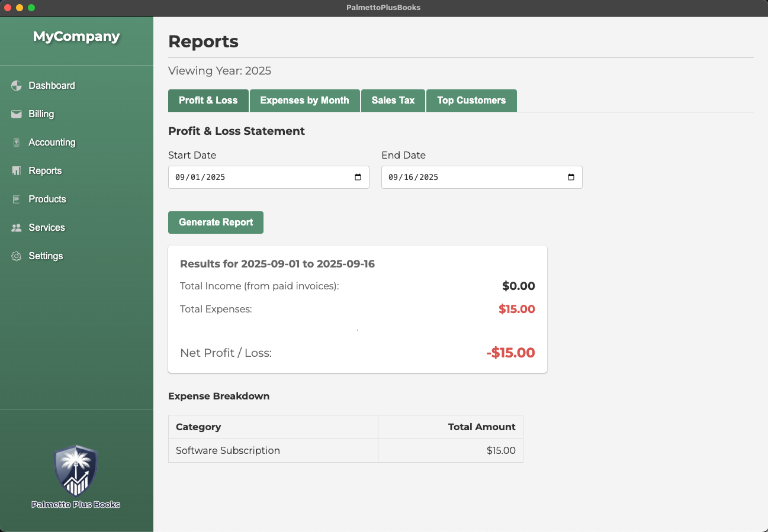768x532 pixels.
Task: Select the Profit & Loss tab
Action: 208,101
